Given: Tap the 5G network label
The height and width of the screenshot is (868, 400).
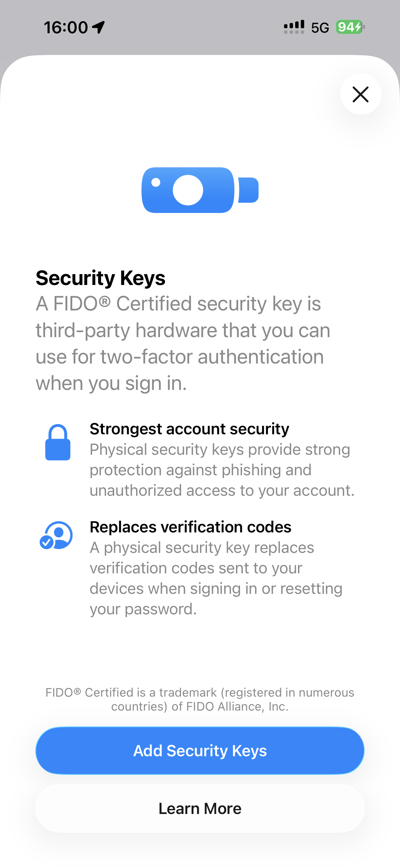Looking at the screenshot, I should (x=320, y=28).
